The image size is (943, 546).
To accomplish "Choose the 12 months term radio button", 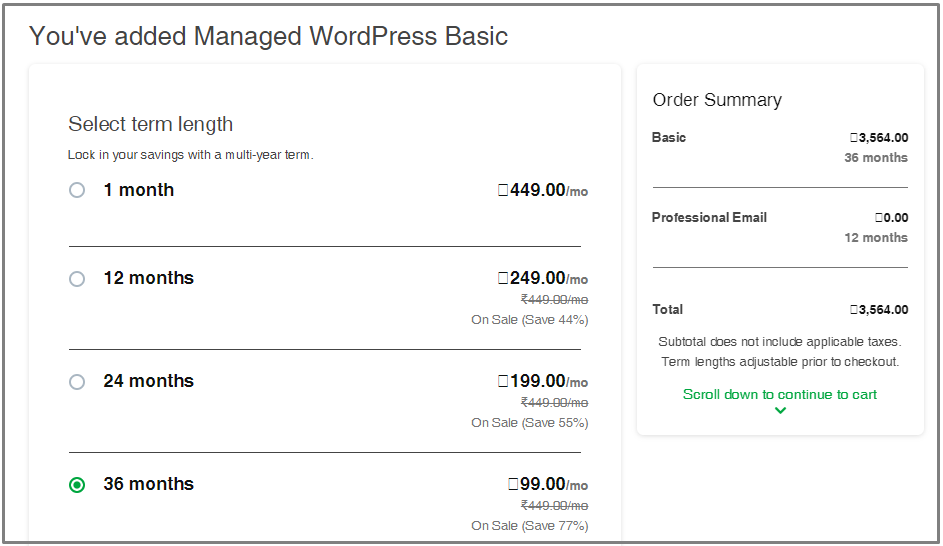I will 77,278.
